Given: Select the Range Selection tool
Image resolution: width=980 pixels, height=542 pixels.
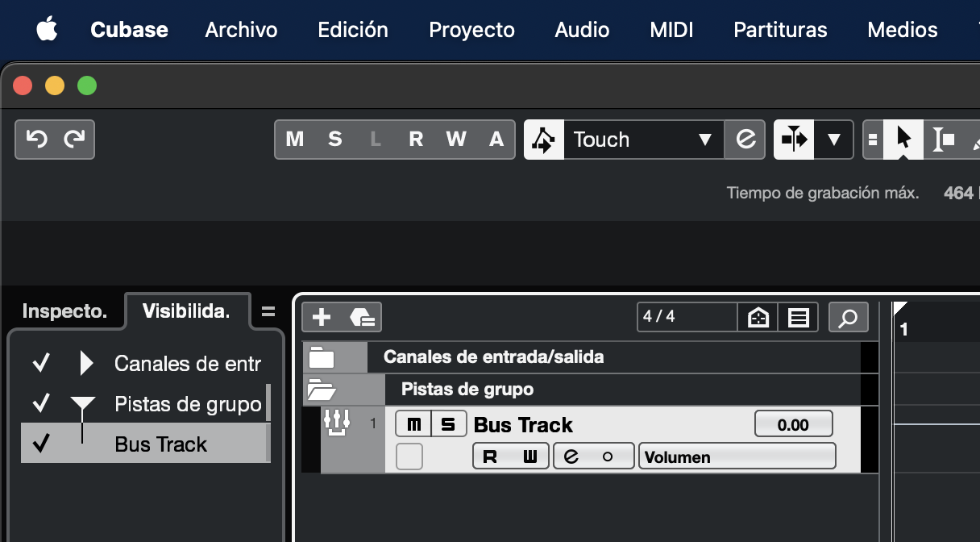Looking at the screenshot, I should [943, 140].
